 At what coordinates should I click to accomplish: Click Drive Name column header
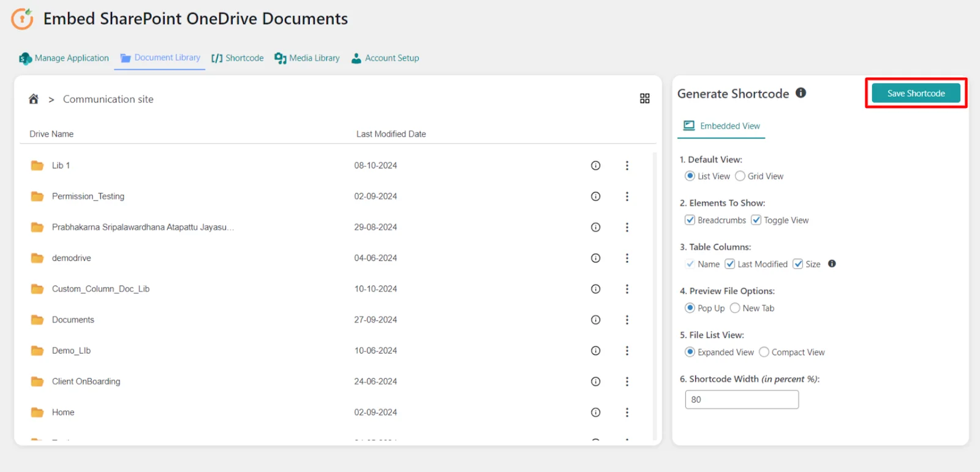[x=51, y=134]
